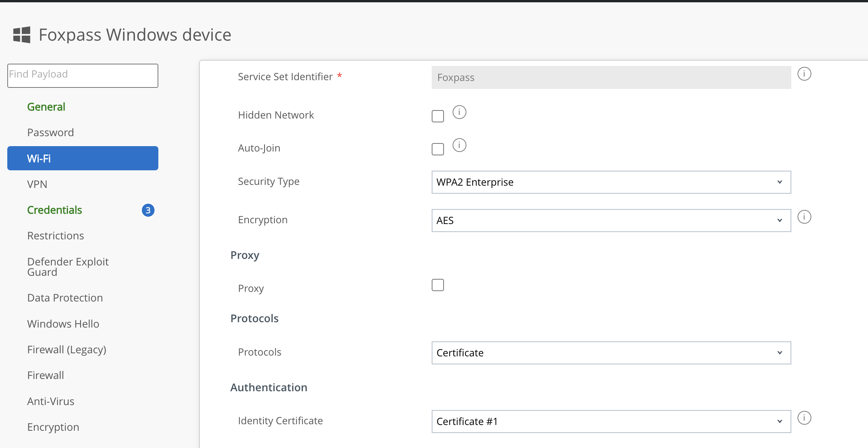Enable the Auto-Join checkbox
Screen dimensions: 868x448
[x=438, y=149]
